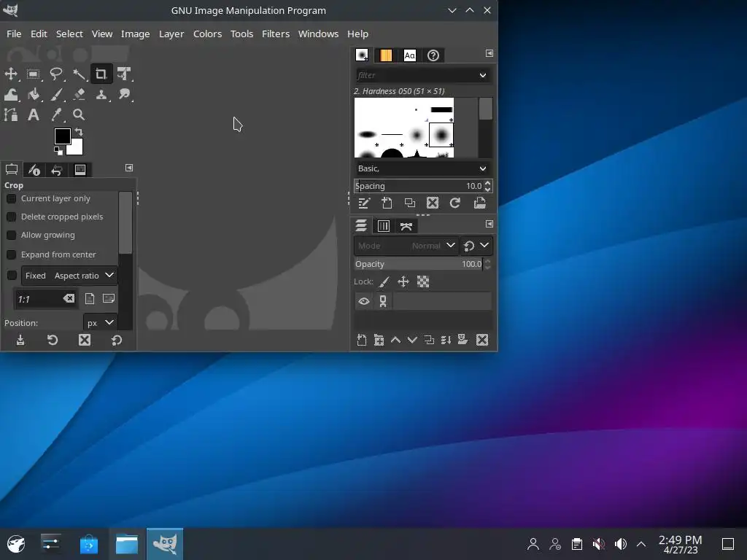Select the Color Picker eyedropper tool
The width and height of the screenshot is (747, 560).
click(56, 114)
